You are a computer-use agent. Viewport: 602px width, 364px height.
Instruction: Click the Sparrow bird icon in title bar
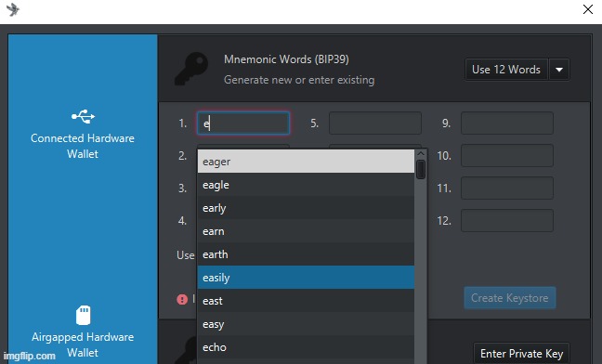[13, 9]
